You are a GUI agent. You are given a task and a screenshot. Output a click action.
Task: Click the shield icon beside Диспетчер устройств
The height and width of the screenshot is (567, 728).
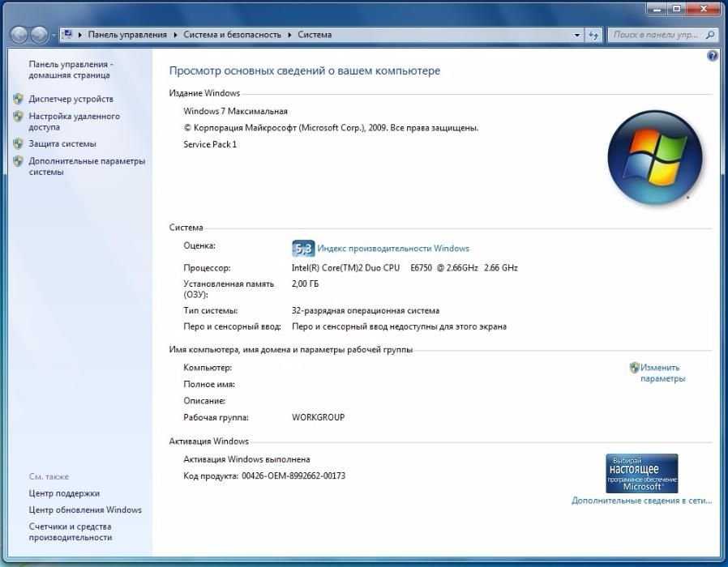[x=18, y=99]
